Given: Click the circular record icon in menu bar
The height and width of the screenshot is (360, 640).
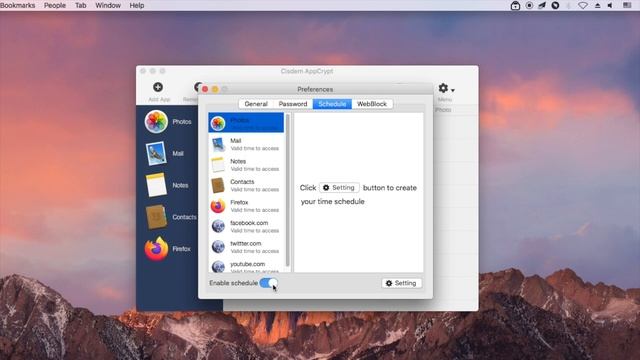Looking at the screenshot, I should (529, 5).
